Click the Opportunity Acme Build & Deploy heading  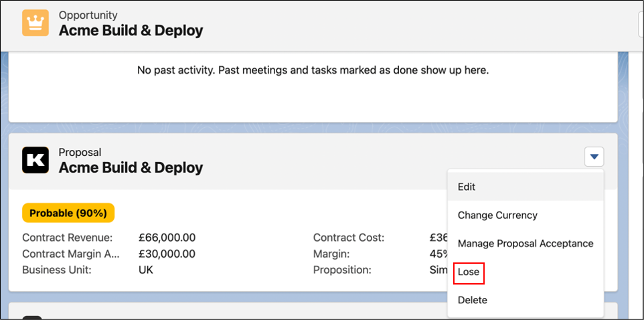(131, 30)
